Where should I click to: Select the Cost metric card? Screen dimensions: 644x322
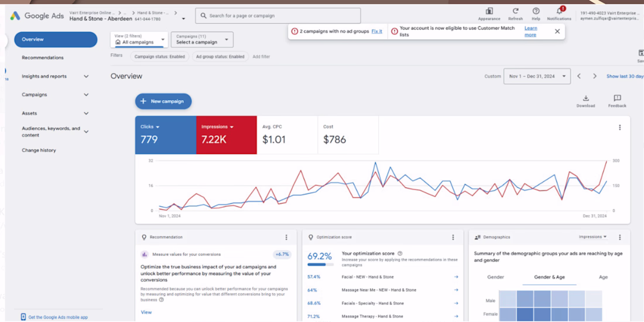(x=348, y=135)
